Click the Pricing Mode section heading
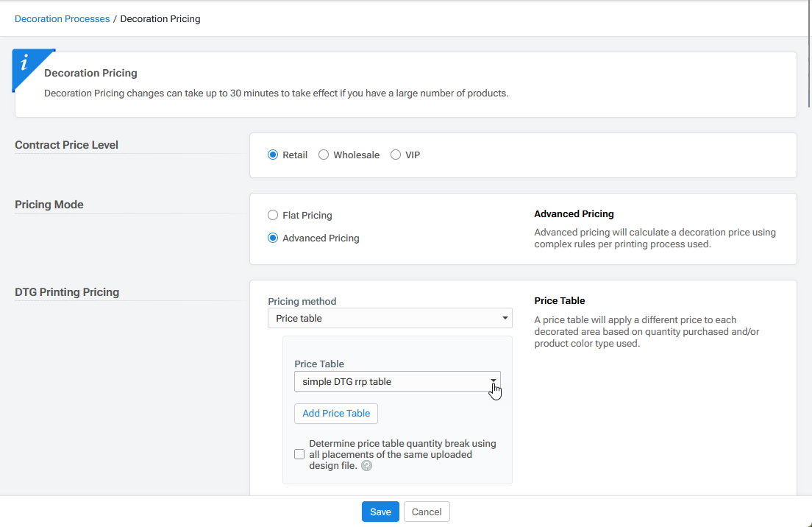This screenshot has height=527, width=812. coord(49,205)
